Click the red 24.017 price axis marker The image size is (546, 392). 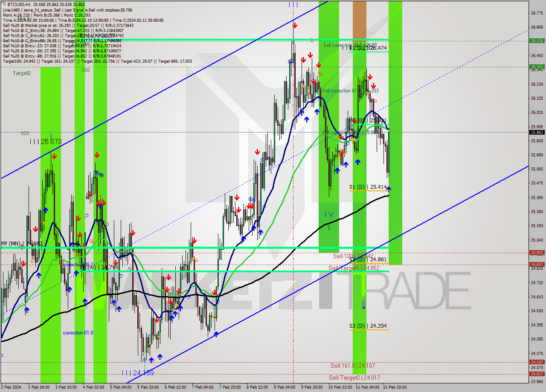(x=537, y=374)
